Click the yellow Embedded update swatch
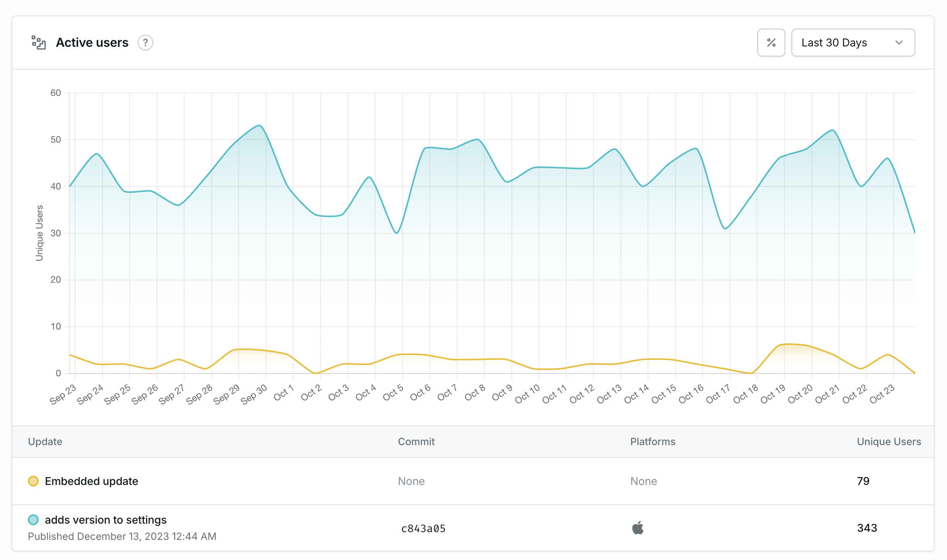 [33, 481]
